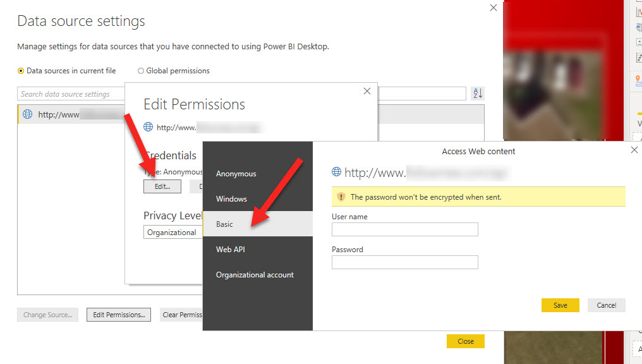This screenshot has height=364, width=642.
Task: Click the A-Z sort icon
Action: tap(478, 94)
